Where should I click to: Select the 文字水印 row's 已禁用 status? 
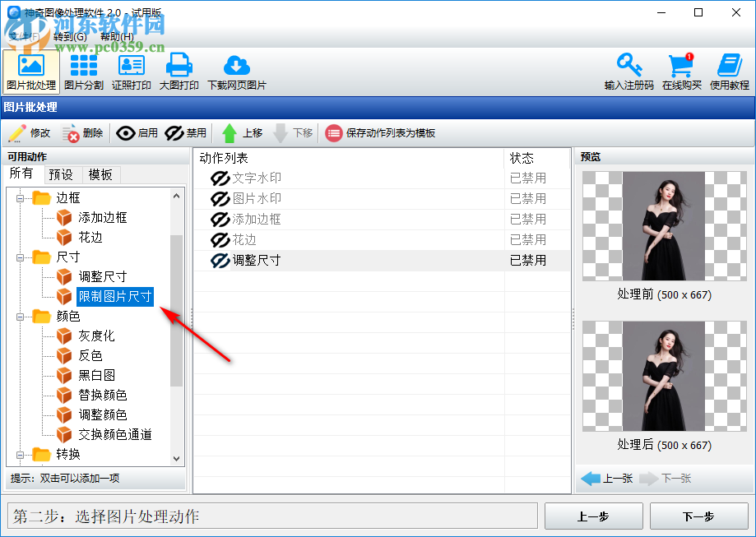(528, 178)
